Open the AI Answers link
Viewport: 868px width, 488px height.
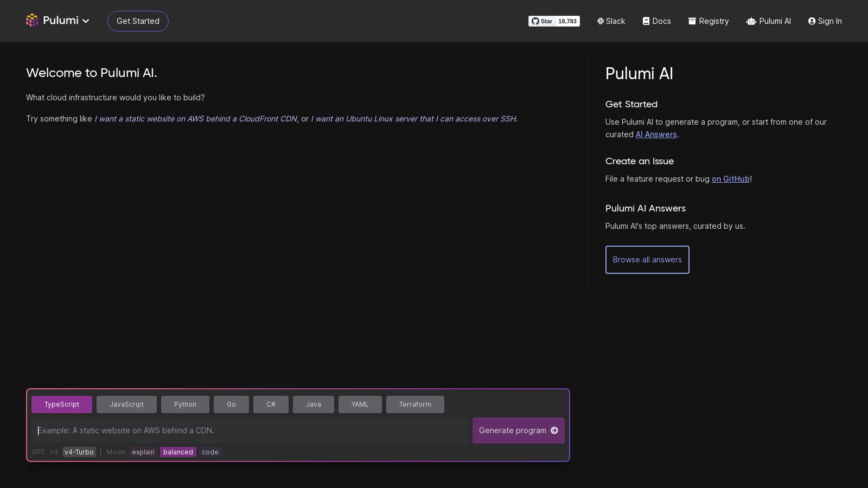pos(656,134)
